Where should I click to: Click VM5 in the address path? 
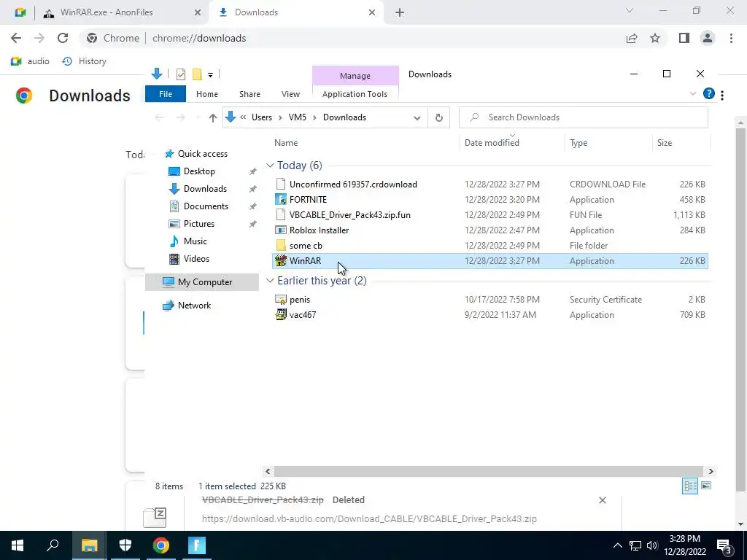(298, 117)
